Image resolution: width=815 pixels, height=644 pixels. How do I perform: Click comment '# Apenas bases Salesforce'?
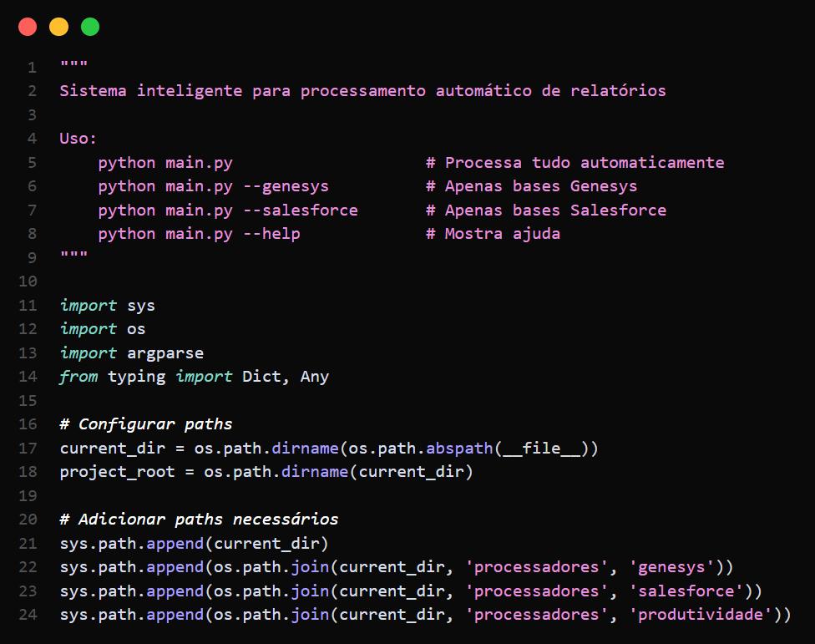546,210
